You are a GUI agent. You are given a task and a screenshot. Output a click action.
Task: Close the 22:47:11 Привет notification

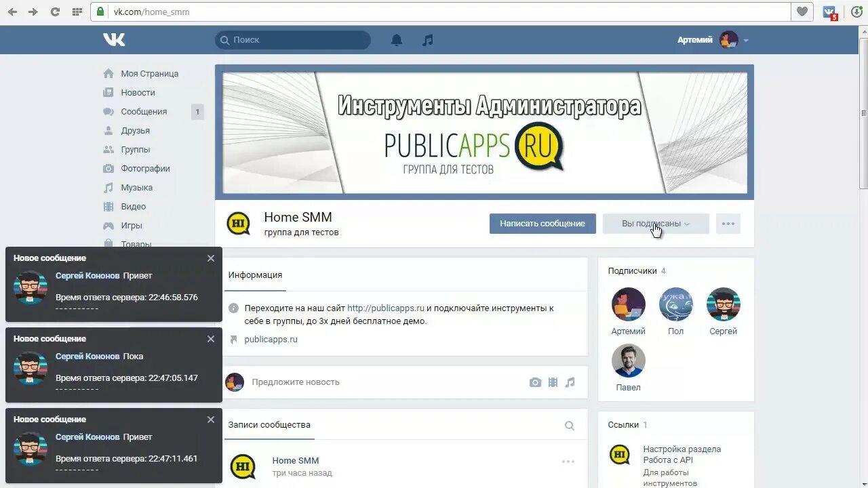(211, 420)
